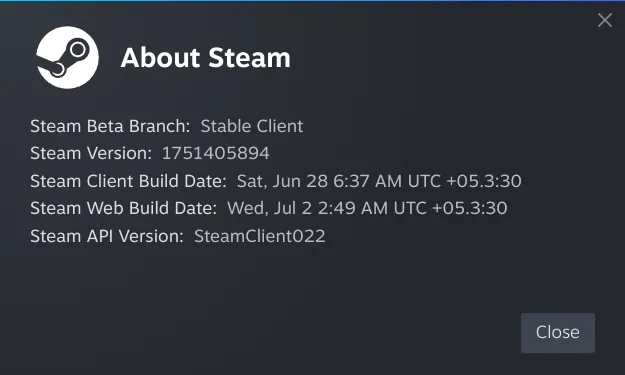Click UTC offset on Client Build Date line
This screenshot has height=375, width=625.
coord(464,181)
